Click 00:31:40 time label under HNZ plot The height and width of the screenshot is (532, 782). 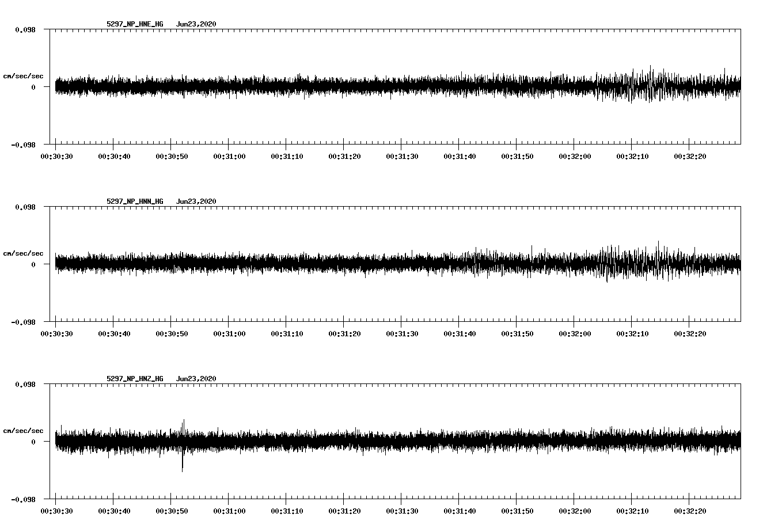pyautogui.click(x=460, y=511)
